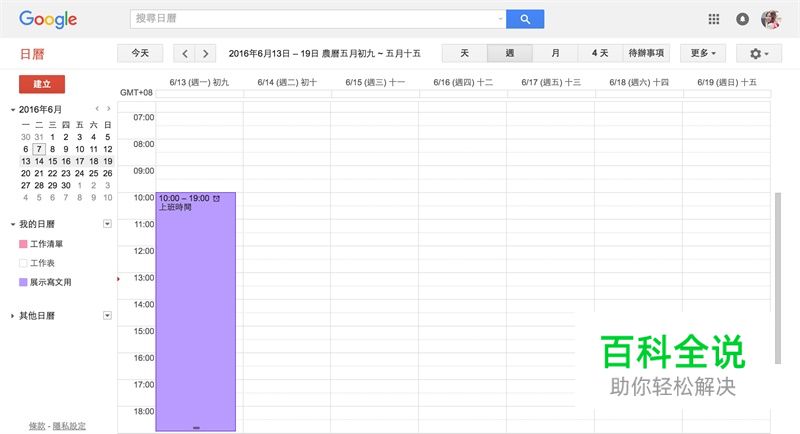Click the handle at the bottom of the 上班時間 event
This screenshot has width=800, height=434.
[196, 428]
